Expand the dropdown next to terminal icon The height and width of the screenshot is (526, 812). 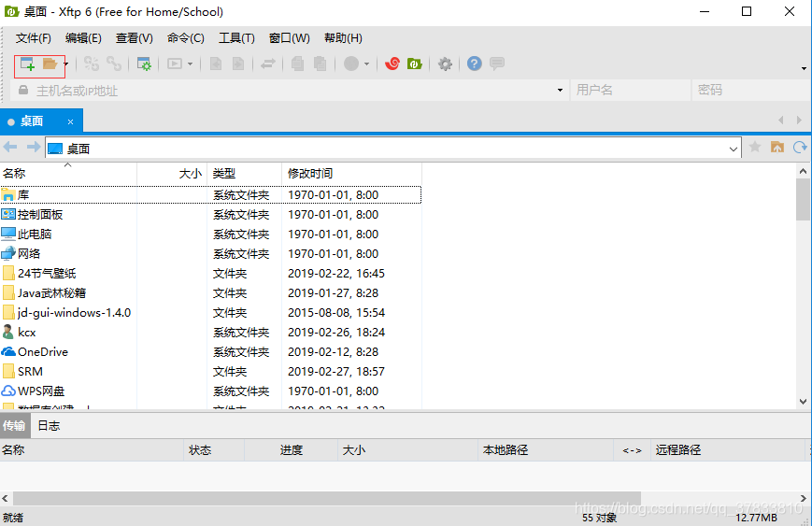point(190,64)
